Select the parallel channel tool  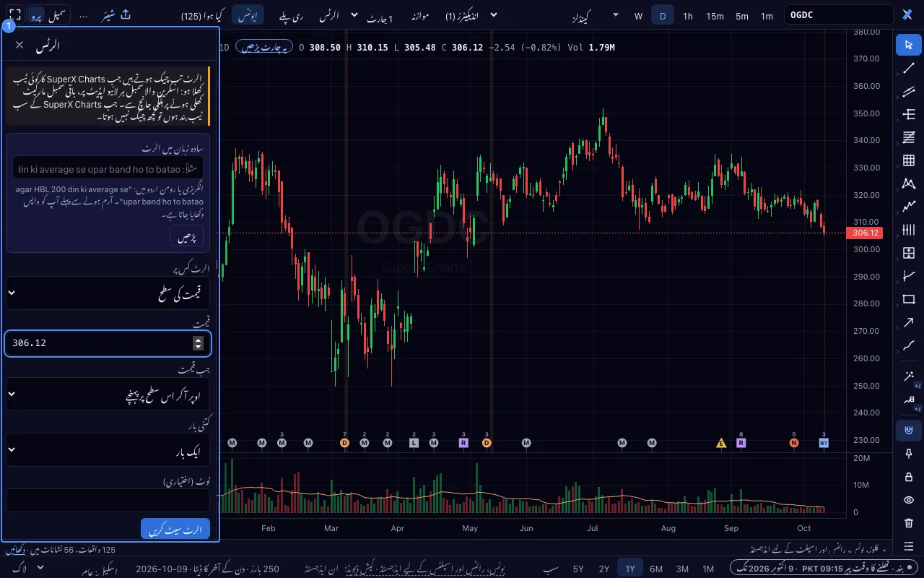point(908,91)
